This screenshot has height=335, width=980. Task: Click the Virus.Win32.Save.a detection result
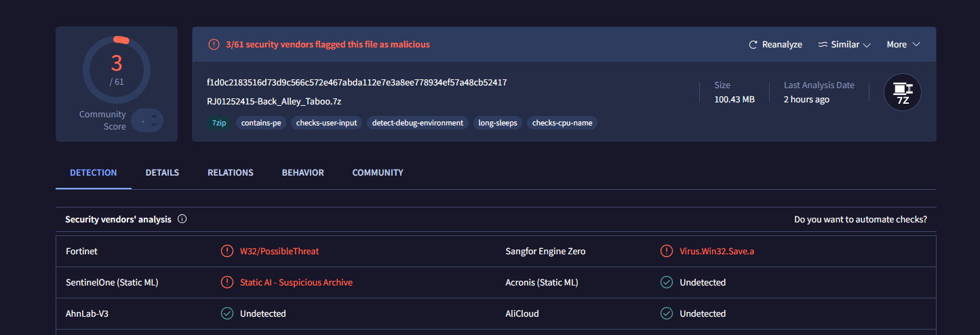pyautogui.click(x=717, y=251)
